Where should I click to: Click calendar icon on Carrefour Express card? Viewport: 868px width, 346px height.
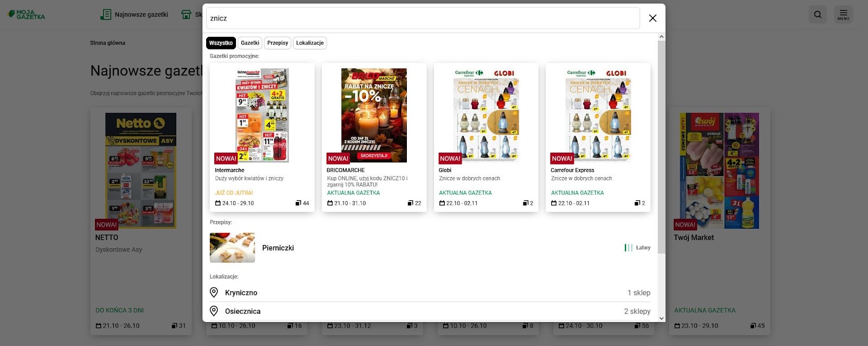[554, 203]
